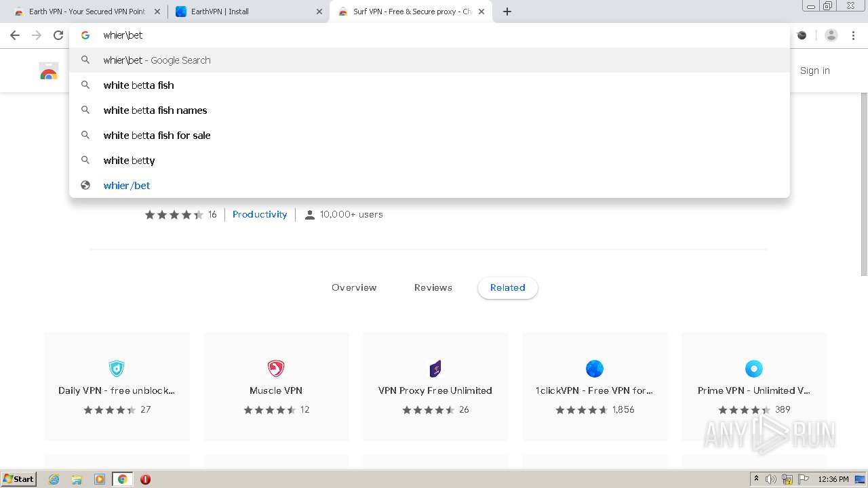Select the Related tab
This screenshot has width=868, height=488.
click(x=508, y=287)
